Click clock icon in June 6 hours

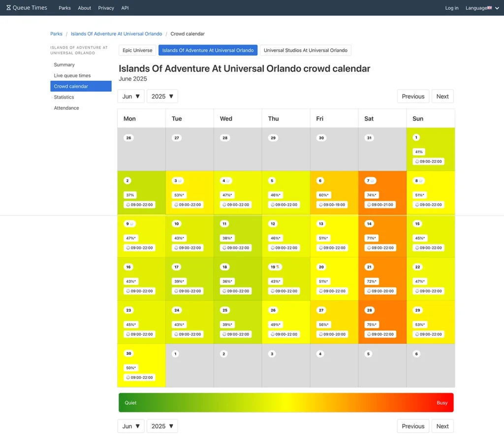click(x=321, y=204)
